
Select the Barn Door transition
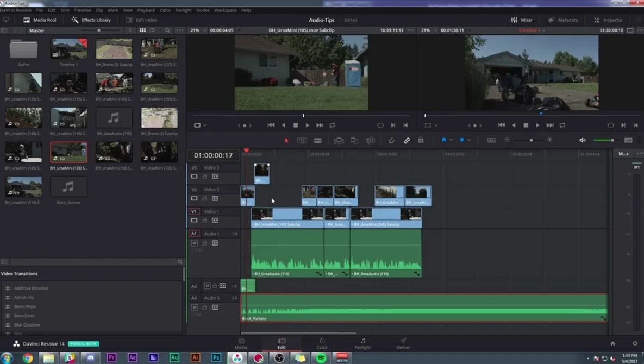(24, 316)
